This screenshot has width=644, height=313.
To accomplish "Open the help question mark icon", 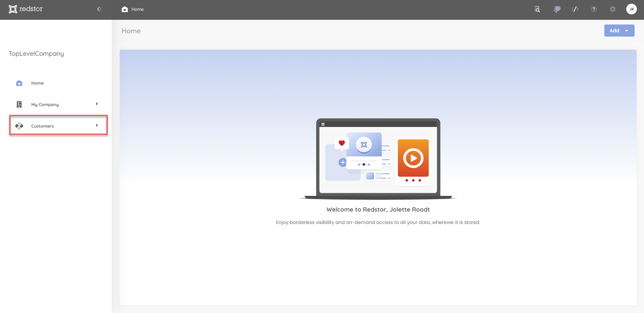I will point(594,9).
